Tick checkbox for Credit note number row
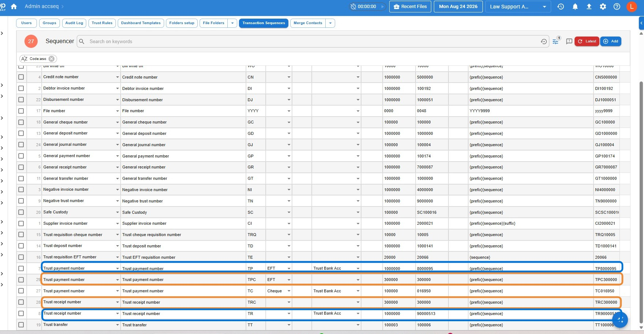644x334 pixels. point(21,77)
